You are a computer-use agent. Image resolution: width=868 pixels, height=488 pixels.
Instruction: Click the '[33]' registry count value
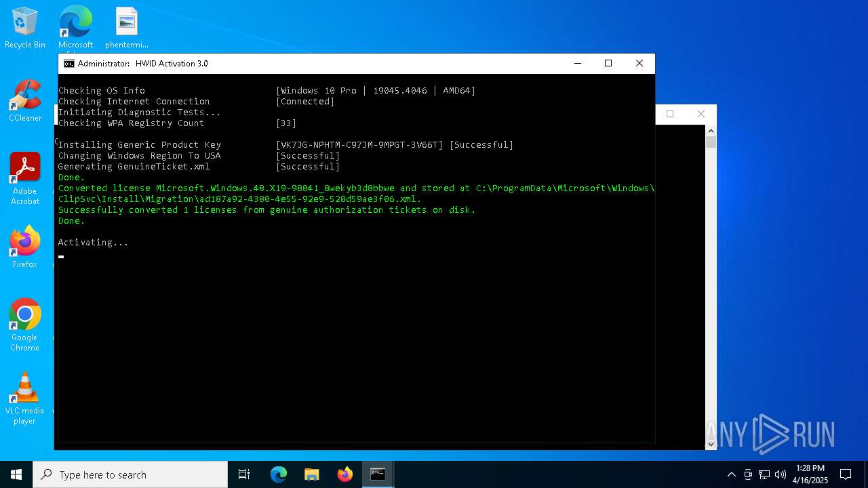[x=286, y=123]
